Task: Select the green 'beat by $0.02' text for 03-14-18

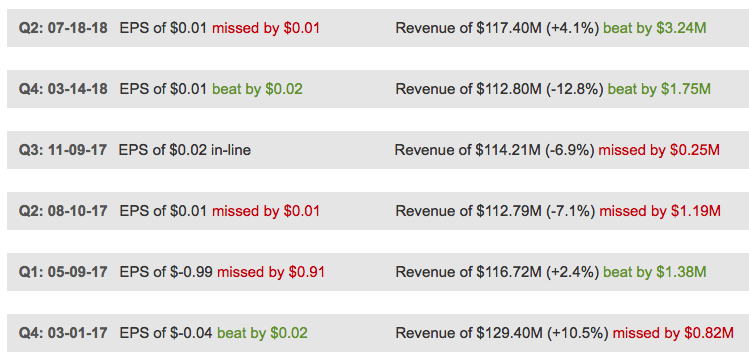Action: click(257, 89)
